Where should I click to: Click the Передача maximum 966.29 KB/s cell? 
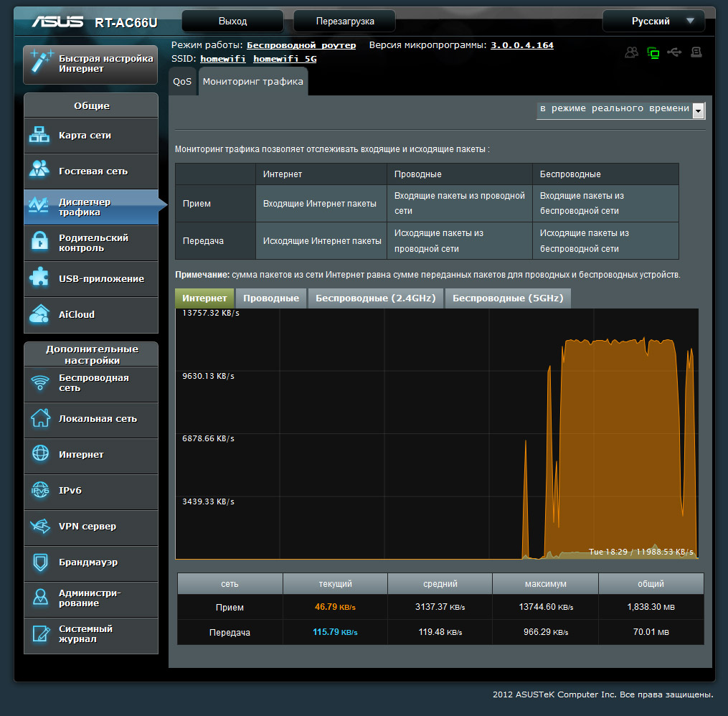coord(546,632)
